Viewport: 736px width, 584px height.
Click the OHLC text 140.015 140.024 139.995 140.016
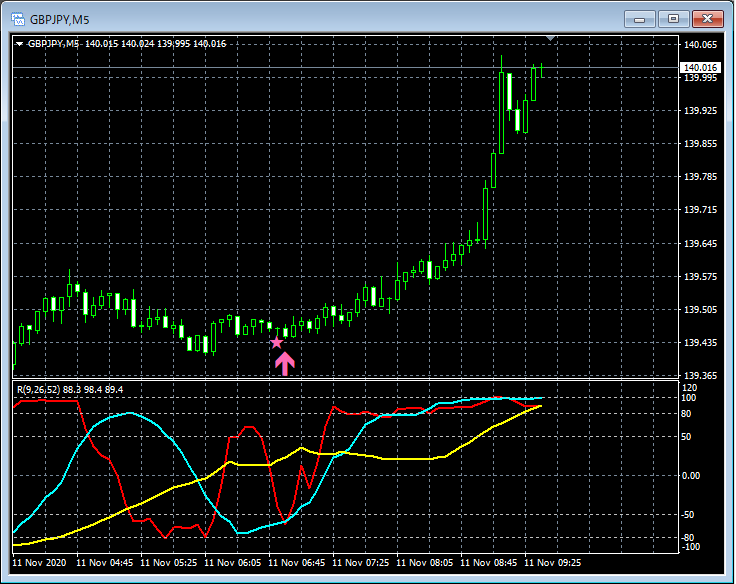155,44
